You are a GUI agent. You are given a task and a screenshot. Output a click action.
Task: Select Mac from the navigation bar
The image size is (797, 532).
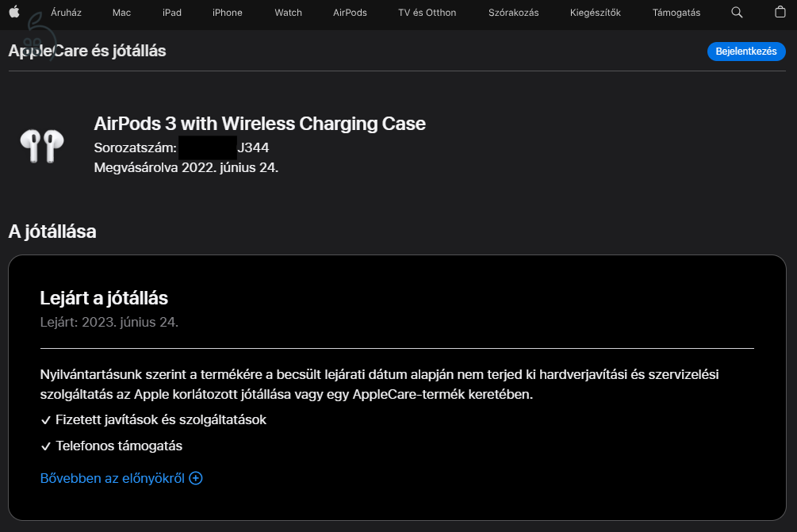121,12
